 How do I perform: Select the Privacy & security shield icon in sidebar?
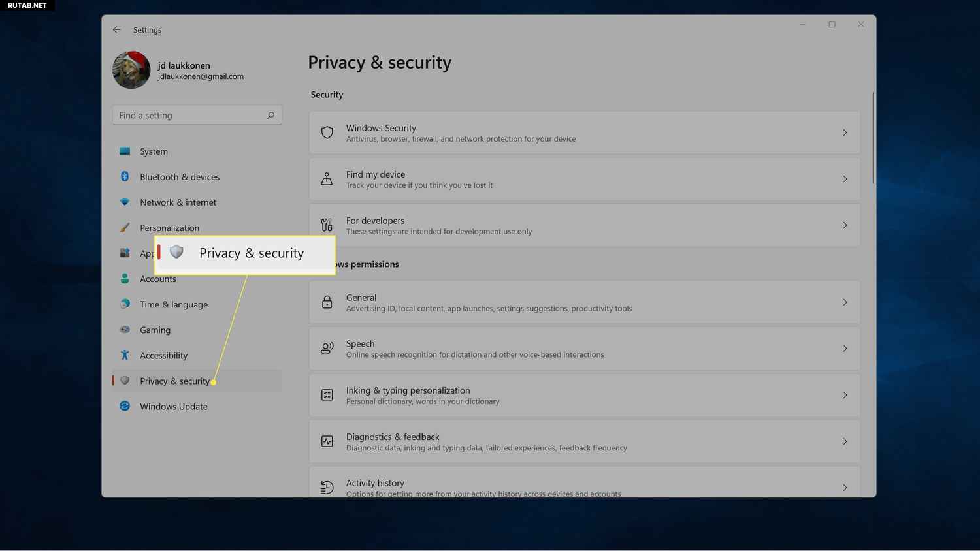(125, 381)
